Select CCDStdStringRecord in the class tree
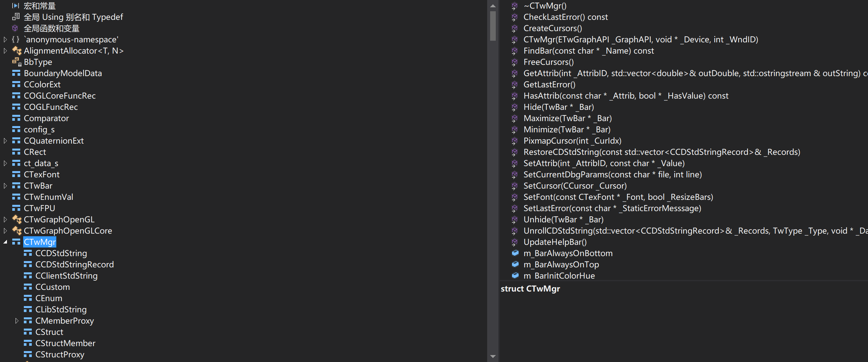This screenshot has height=362, width=868. click(x=75, y=264)
